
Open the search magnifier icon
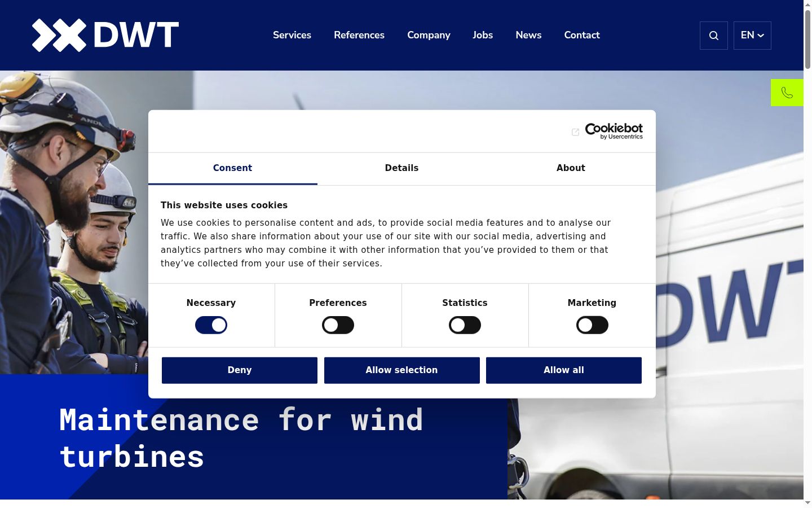714,36
